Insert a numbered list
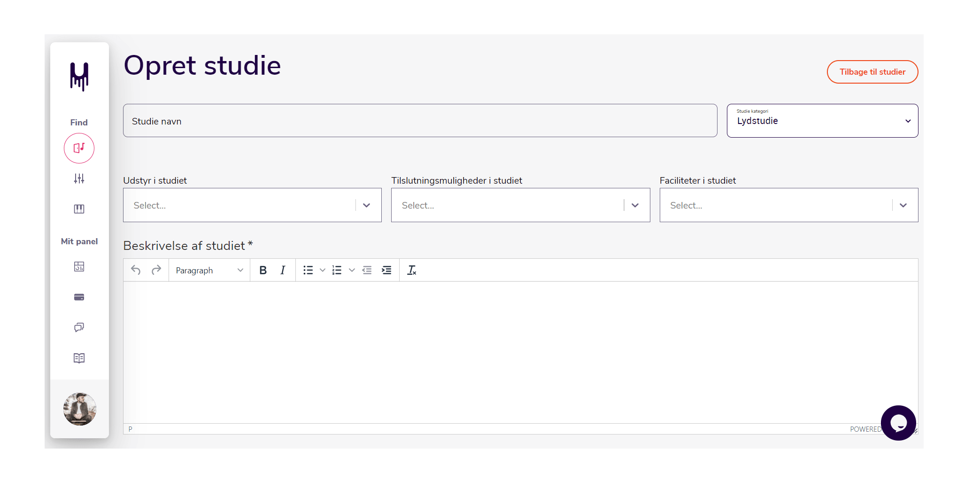 click(337, 270)
